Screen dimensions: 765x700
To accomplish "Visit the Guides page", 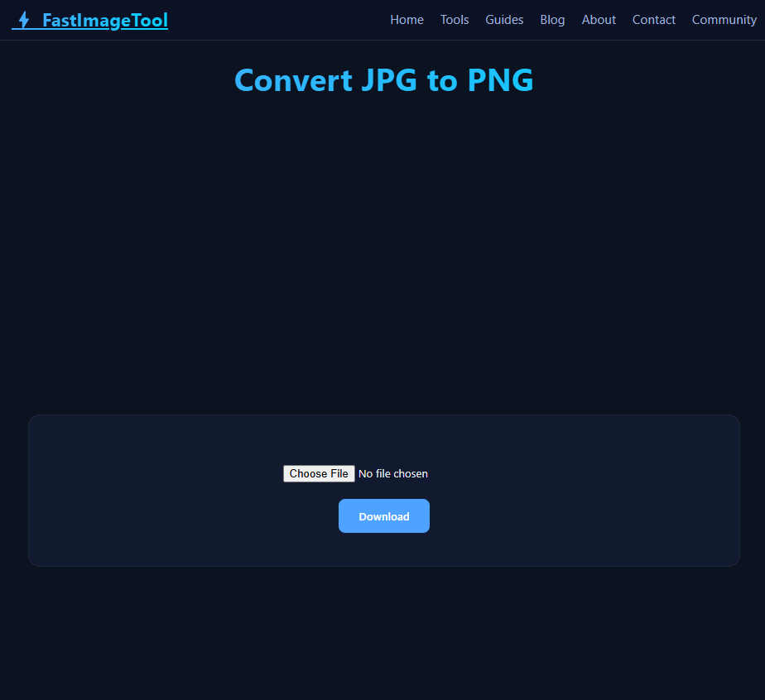I will click(x=504, y=20).
